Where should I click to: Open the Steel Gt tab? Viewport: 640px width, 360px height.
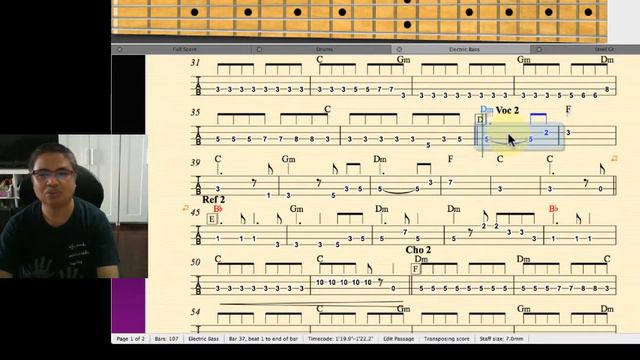604,49
